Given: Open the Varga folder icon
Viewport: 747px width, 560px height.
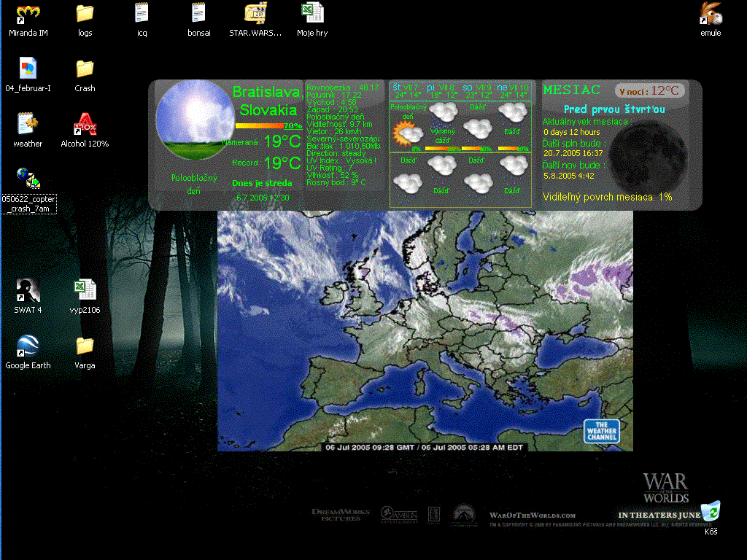Looking at the screenshot, I should [85, 352].
